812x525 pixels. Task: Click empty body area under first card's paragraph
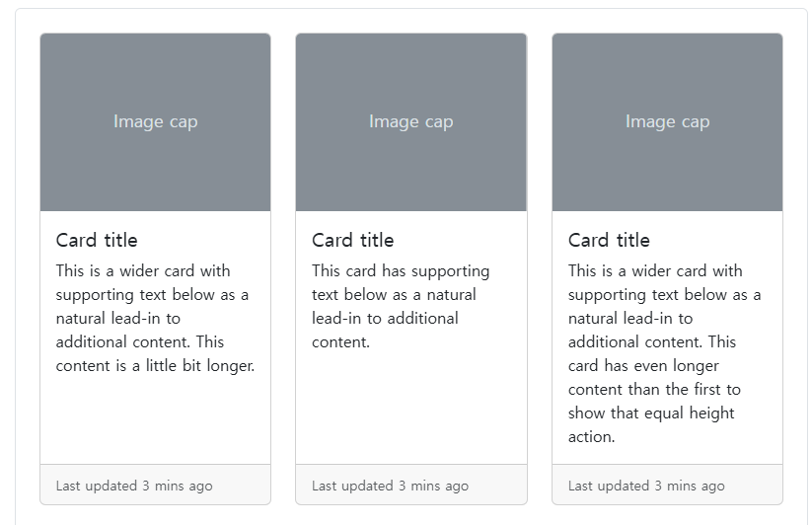click(x=155, y=419)
